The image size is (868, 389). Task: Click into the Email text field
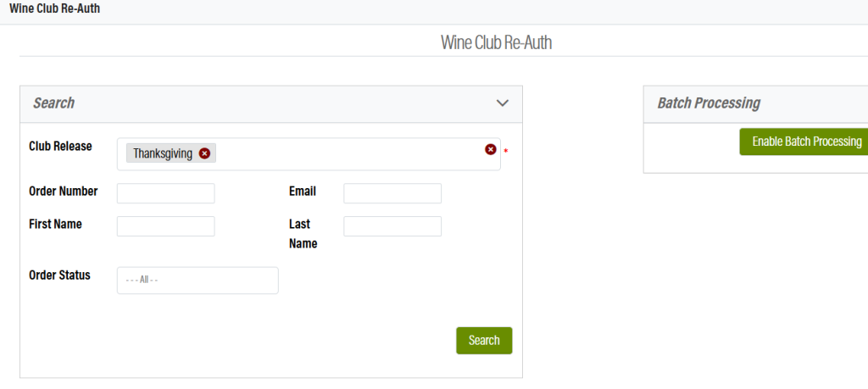392,193
